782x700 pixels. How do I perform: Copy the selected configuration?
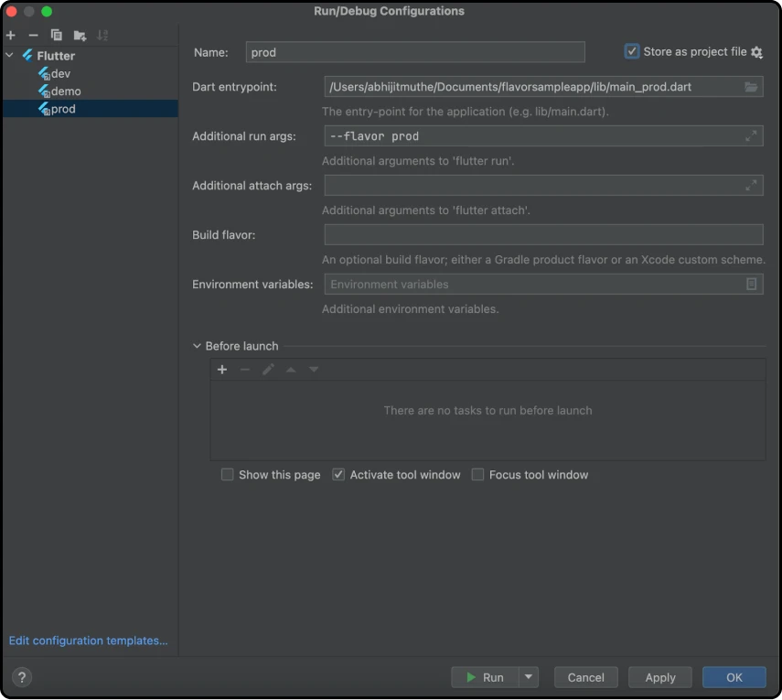click(x=55, y=35)
